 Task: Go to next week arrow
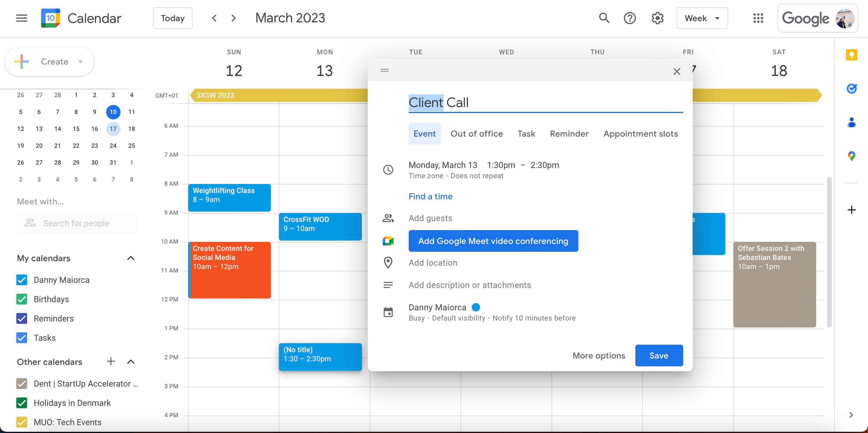pyautogui.click(x=234, y=18)
